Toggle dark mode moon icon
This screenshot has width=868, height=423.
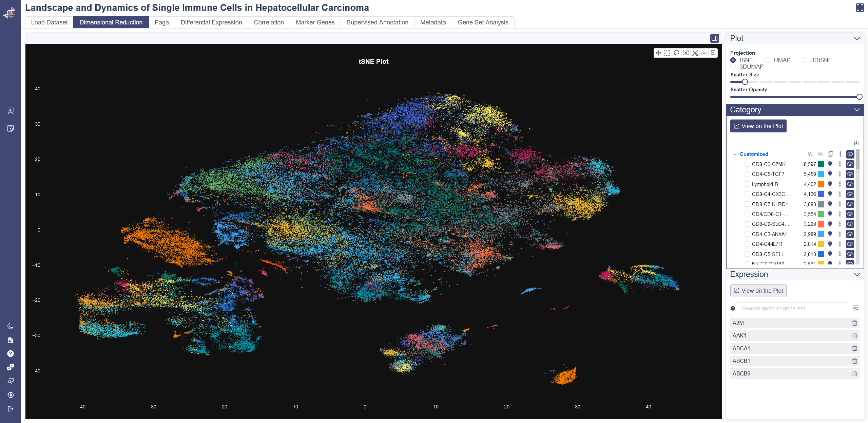tap(11, 326)
